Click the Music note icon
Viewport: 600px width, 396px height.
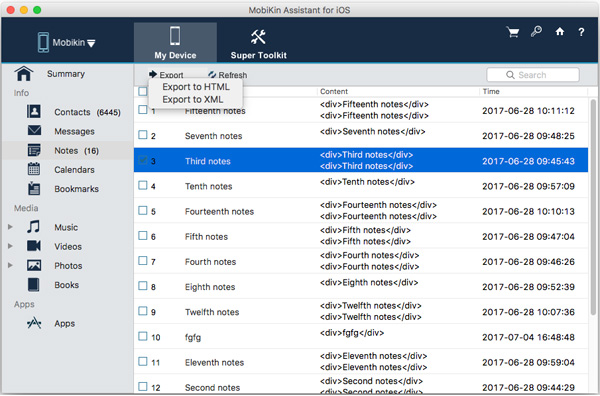[33, 227]
